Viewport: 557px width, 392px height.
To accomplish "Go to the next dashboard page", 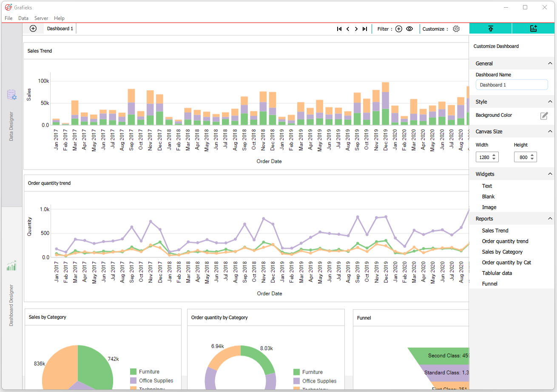I will tap(356, 29).
